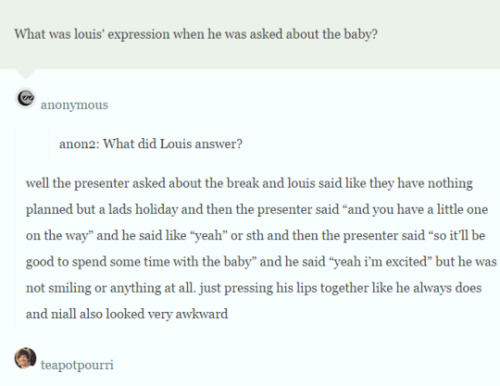Click the line starting 'good to spend some time'

pos(261,262)
